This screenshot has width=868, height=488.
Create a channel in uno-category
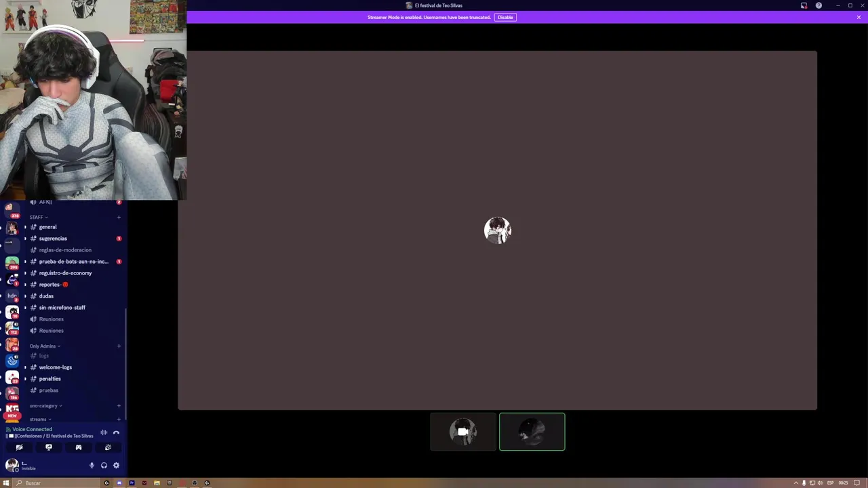pyautogui.click(x=119, y=406)
